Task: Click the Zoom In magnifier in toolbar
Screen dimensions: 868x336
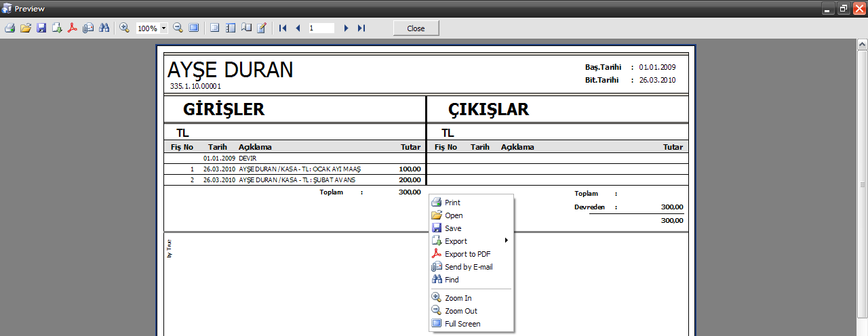Action: pos(124,28)
